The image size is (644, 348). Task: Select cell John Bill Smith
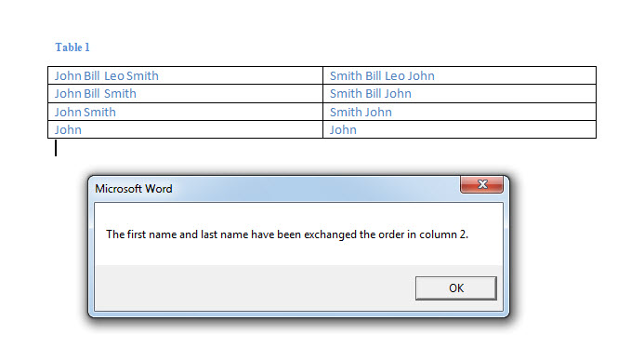pyautogui.click(x=185, y=94)
